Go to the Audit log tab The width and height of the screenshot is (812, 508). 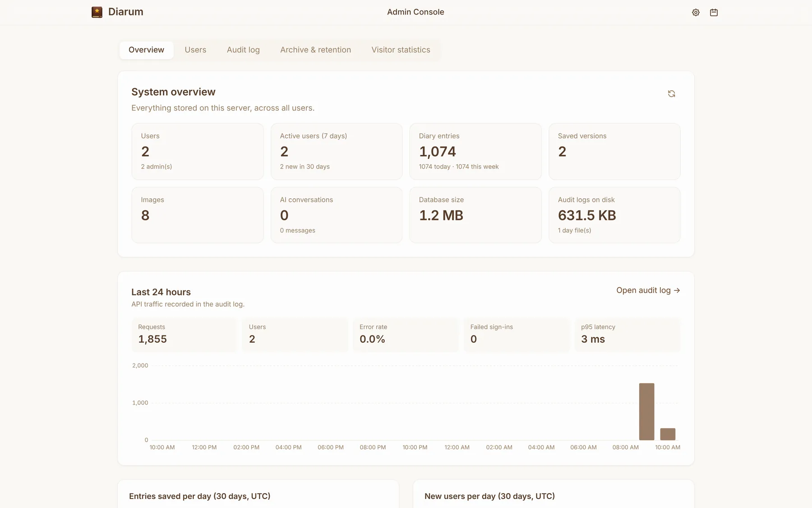click(243, 50)
